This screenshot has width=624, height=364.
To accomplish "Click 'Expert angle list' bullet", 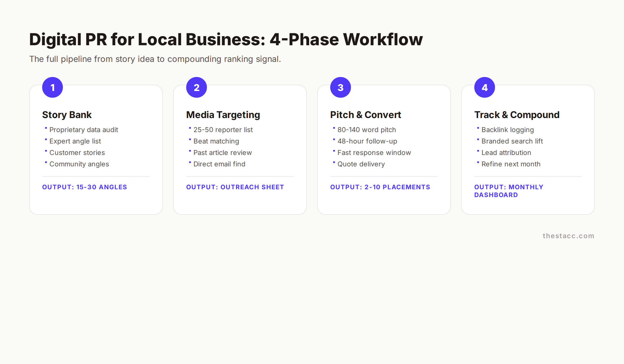I will [x=75, y=141].
